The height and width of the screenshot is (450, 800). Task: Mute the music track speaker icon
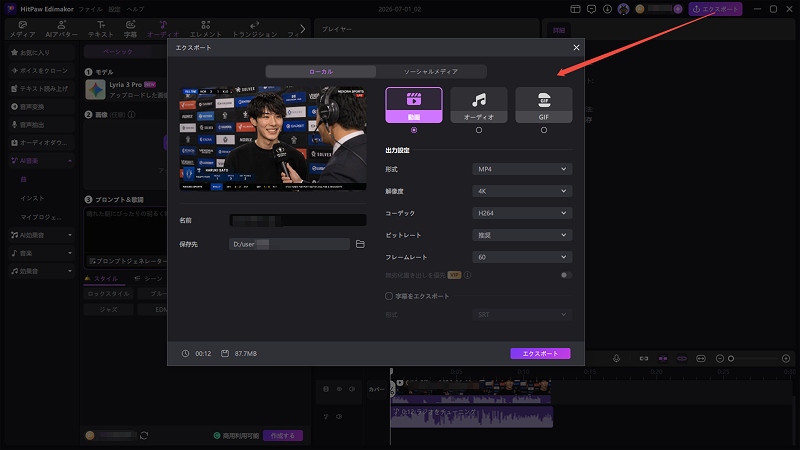click(x=339, y=417)
